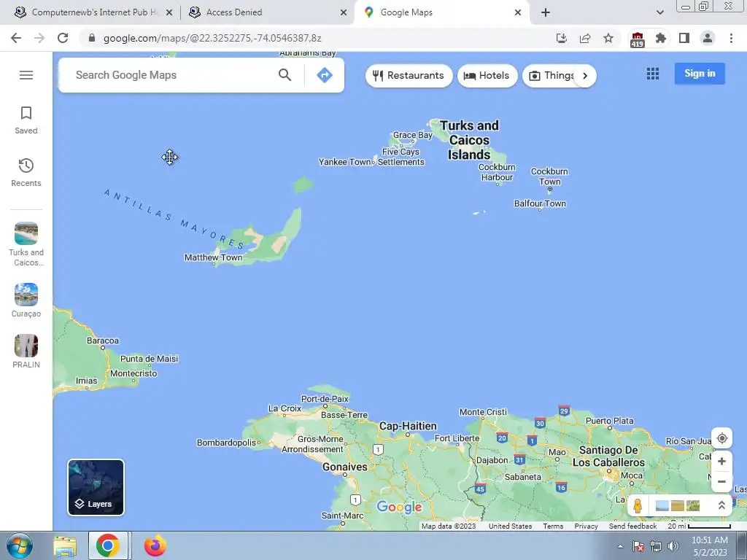The width and height of the screenshot is (747, 560).
Task: Open the Google Maps hamburger menu
Action: click(x=26, y=75)
